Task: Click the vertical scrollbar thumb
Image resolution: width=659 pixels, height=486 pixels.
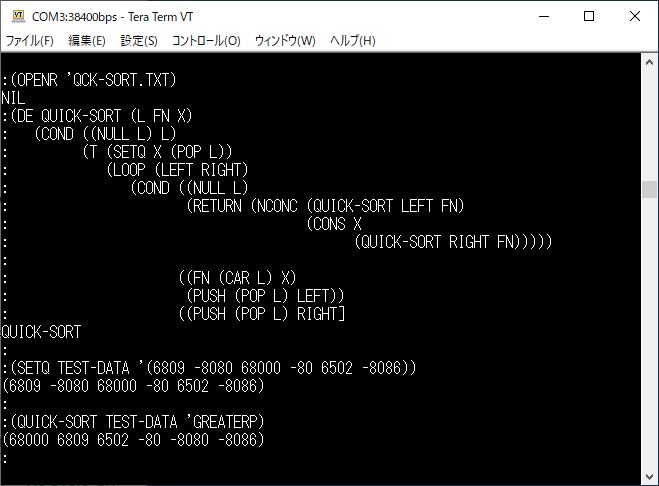Action: point(649,189)
